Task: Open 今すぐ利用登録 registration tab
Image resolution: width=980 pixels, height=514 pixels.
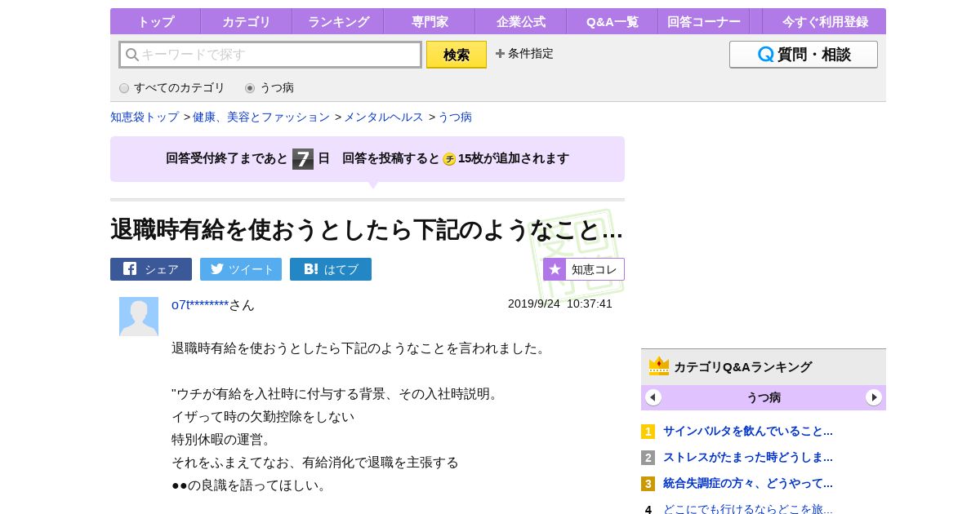Action: coord(825,21)
